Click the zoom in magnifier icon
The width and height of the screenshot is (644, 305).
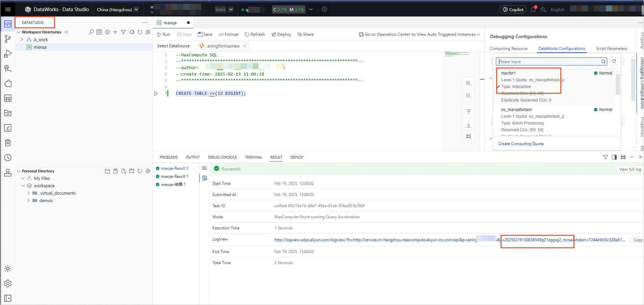point(468,83)
